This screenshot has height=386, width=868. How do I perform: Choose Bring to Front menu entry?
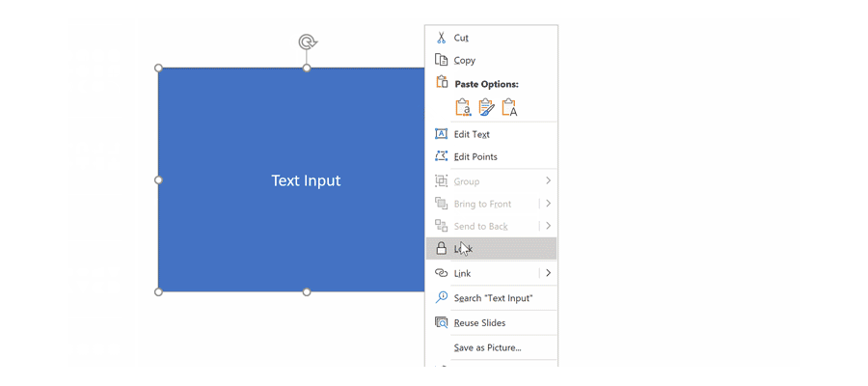click(x=482, y=204)
